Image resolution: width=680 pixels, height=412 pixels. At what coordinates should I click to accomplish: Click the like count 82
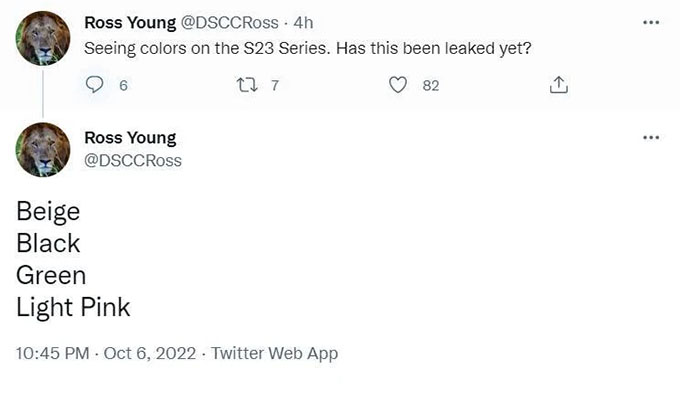pos(430,86)
